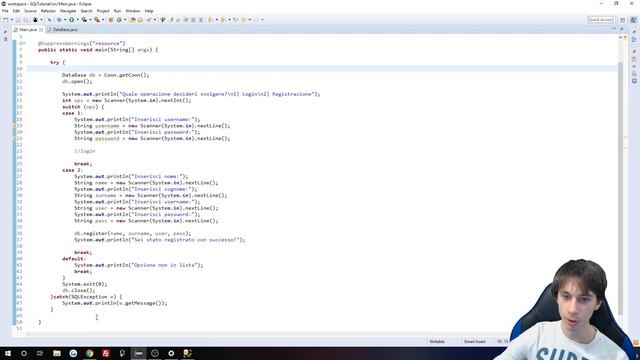Click the Search flashlight toolbar icon

tap(149, 20)
